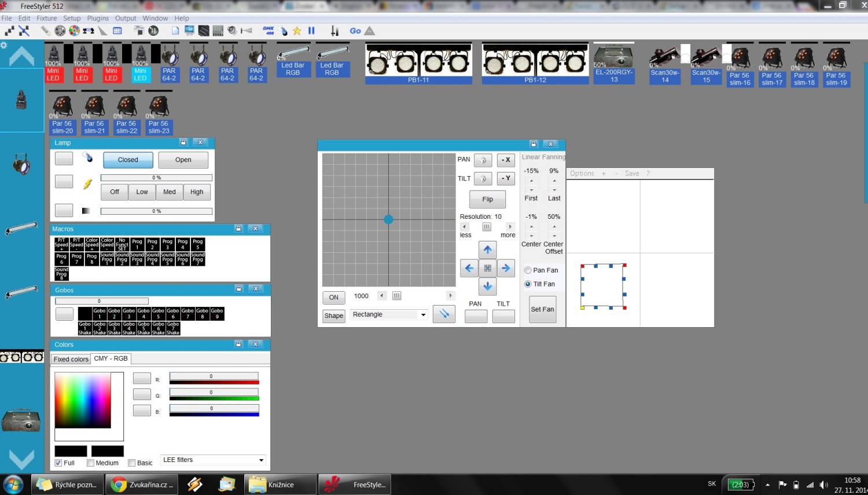Select the EL-200RGY-13 laser fixture
The image size is (868, 495).
pyautogui.click(x=614, y=63)
